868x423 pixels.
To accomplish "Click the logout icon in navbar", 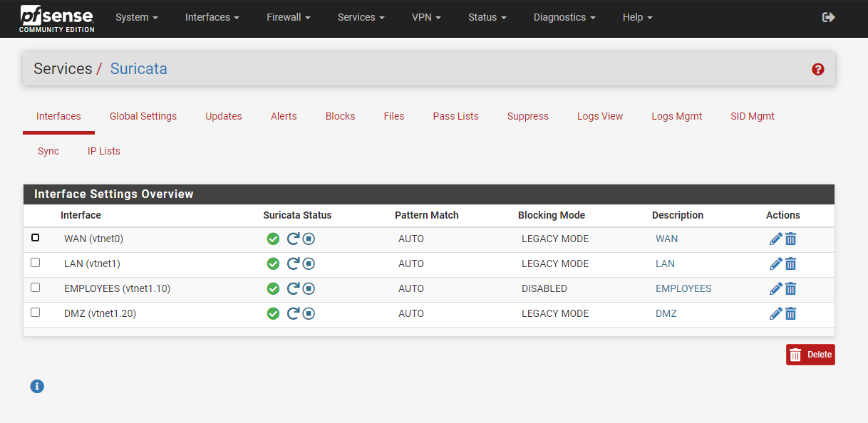I will pos(828,17).
